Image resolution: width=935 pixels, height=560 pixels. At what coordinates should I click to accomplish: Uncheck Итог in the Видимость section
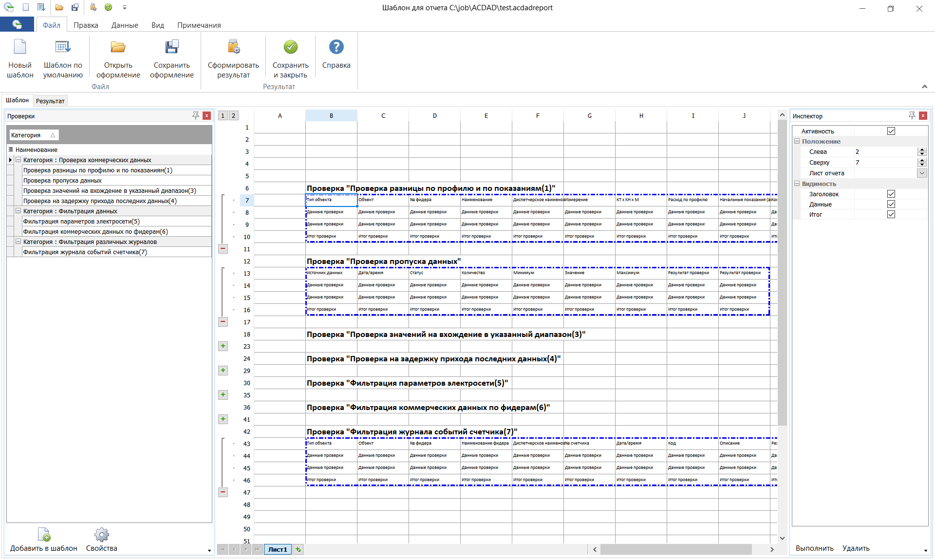coord(891,214)
